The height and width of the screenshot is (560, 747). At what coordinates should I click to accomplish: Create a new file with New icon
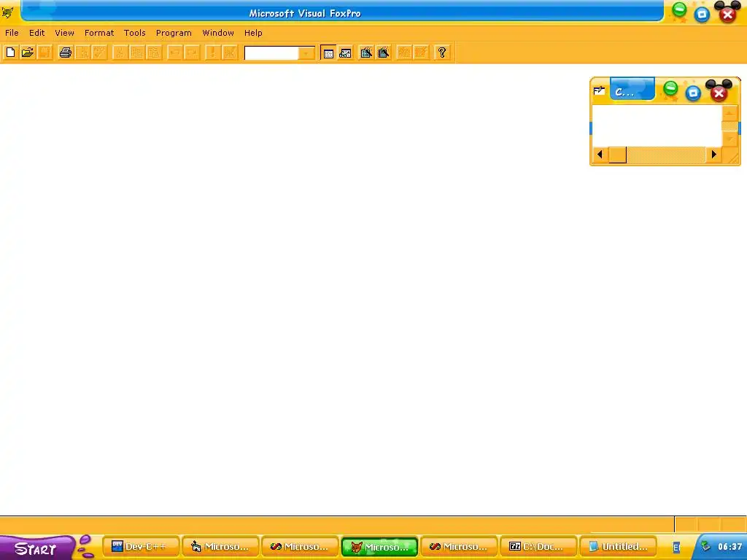click(x=10, y=52)
